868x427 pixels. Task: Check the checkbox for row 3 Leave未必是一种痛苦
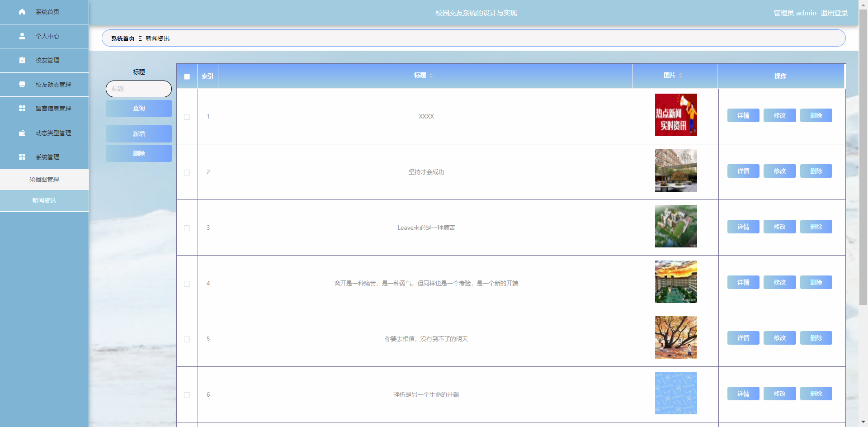click(x=187, y=228)
